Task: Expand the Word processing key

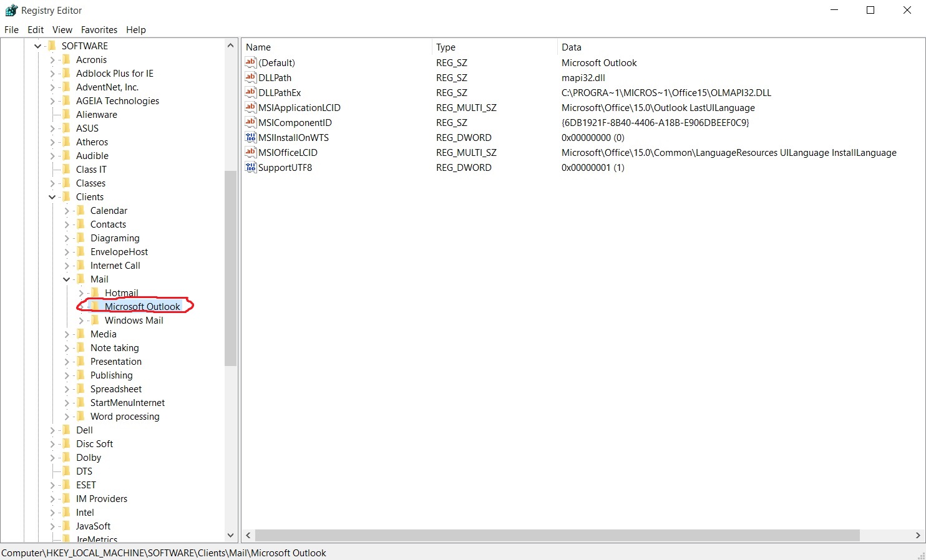Action: (x=67, y=417)
